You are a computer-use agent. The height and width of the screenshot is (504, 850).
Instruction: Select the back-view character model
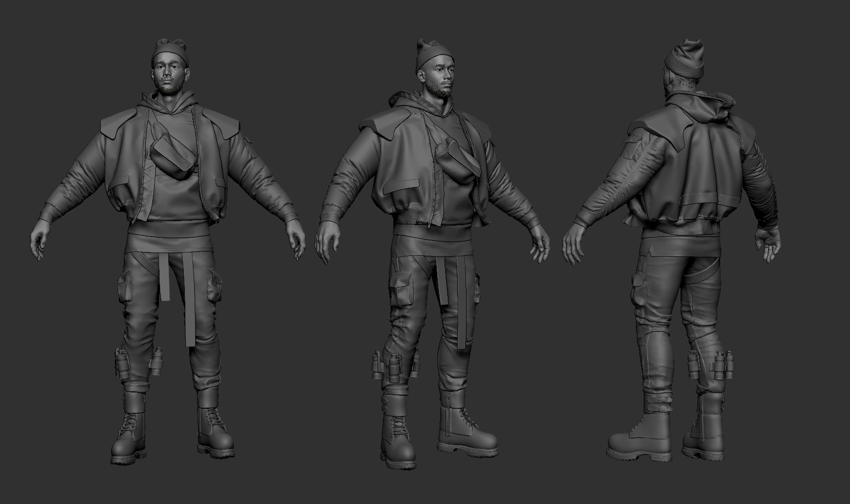tap(672, 250)
